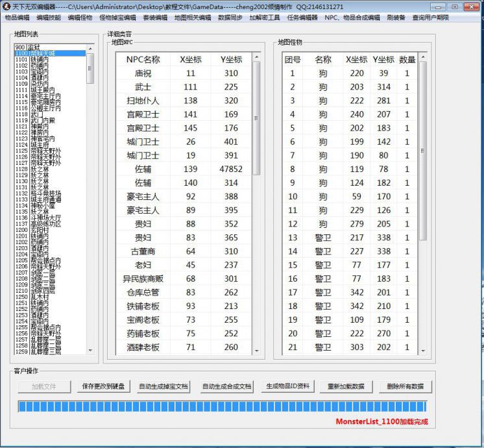Image resolution: width=484 pixels, height=448 pixels.
Task: Click the NPC table's vertical scrollbar
Action: pos(256,117)
